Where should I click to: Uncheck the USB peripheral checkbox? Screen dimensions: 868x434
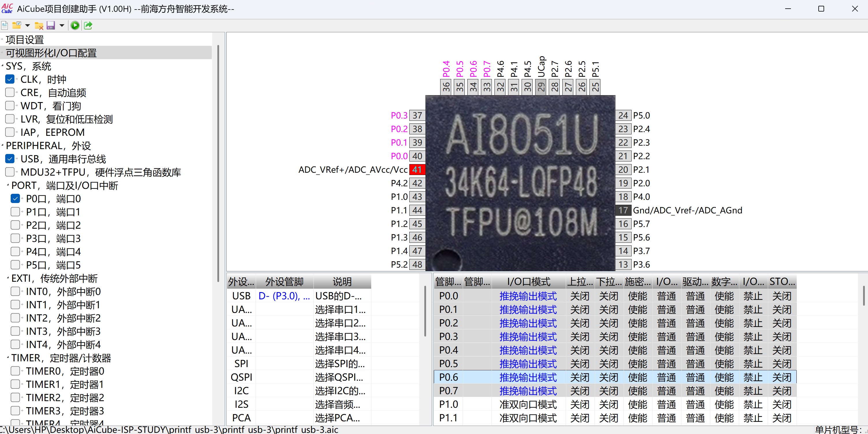pyautogui.click(x=10, y=159)
